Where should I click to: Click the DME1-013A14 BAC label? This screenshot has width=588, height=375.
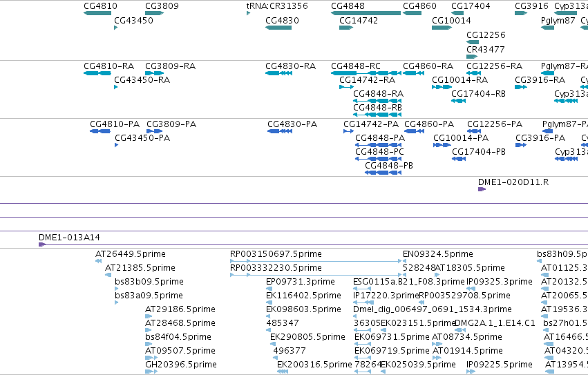[x=69, y=238]
